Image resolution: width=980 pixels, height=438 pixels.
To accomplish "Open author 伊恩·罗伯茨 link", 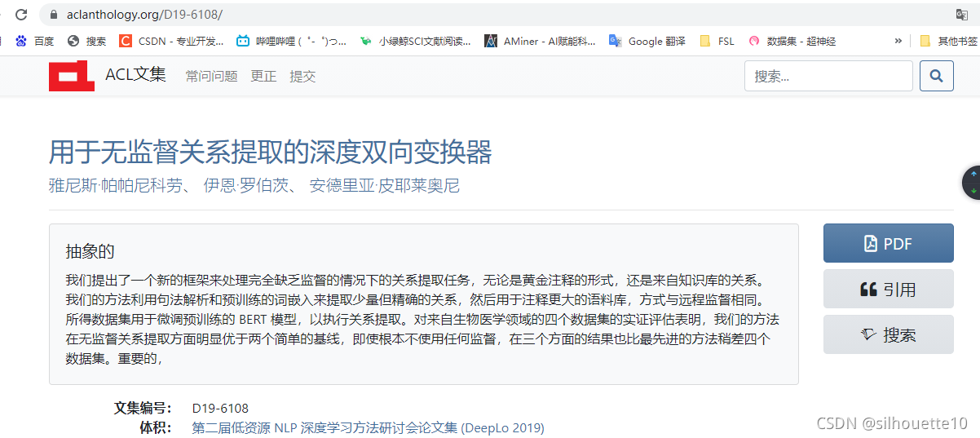I will tap(245, 185).
